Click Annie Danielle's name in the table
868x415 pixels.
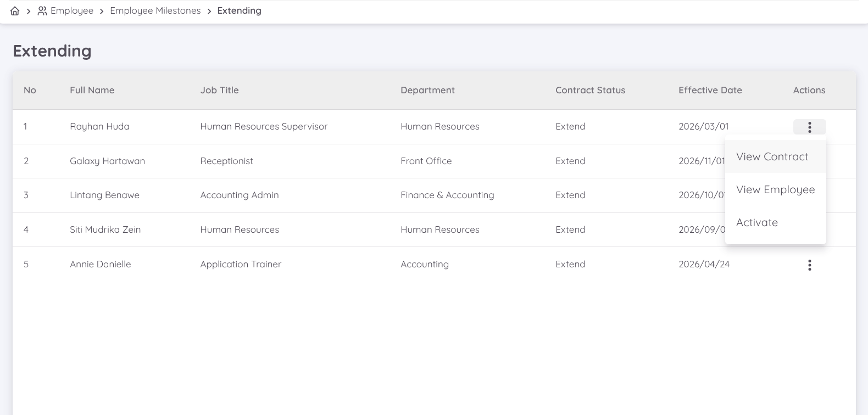100,265
